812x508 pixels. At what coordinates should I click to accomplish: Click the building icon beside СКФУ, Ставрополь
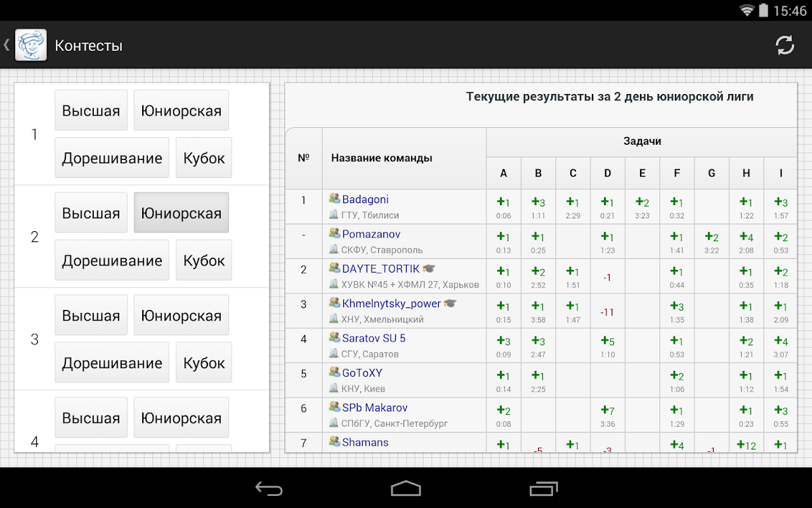[334, 250]
